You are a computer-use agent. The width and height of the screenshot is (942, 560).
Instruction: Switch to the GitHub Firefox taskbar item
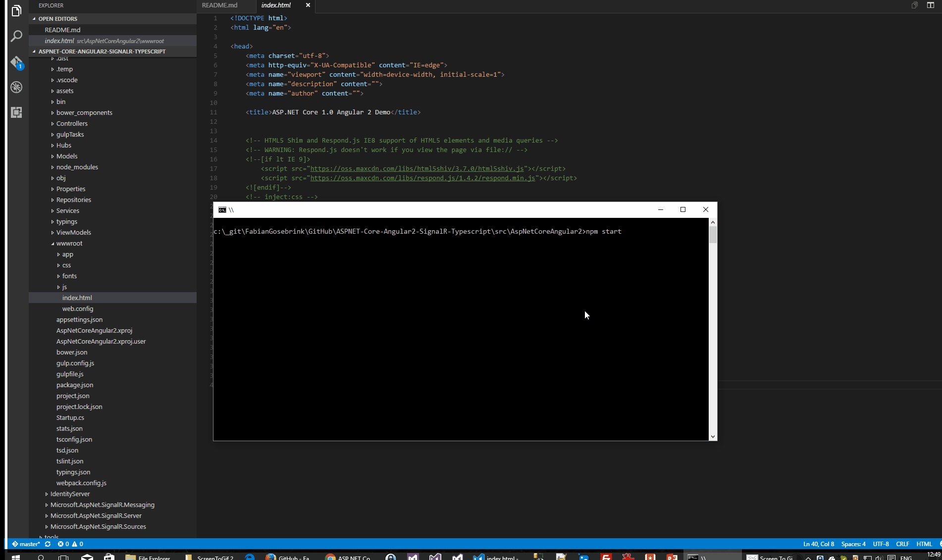pyautogui.click(x=287, y=557)
